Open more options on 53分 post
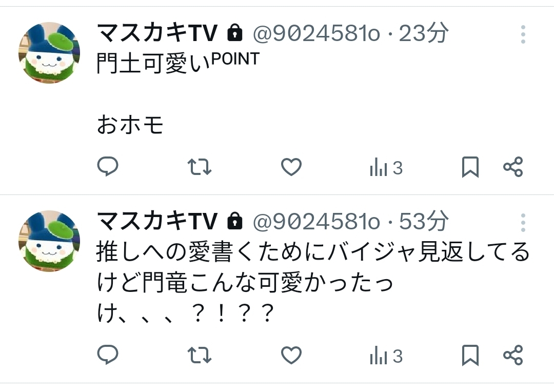Viewport: 554px width, 392px height. tap(523, 223)
